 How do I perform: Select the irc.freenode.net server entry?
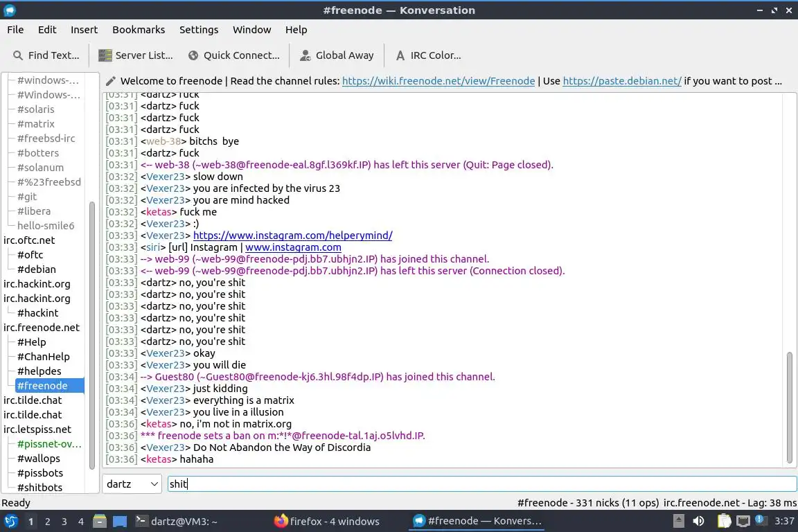(x=42, y=328)
